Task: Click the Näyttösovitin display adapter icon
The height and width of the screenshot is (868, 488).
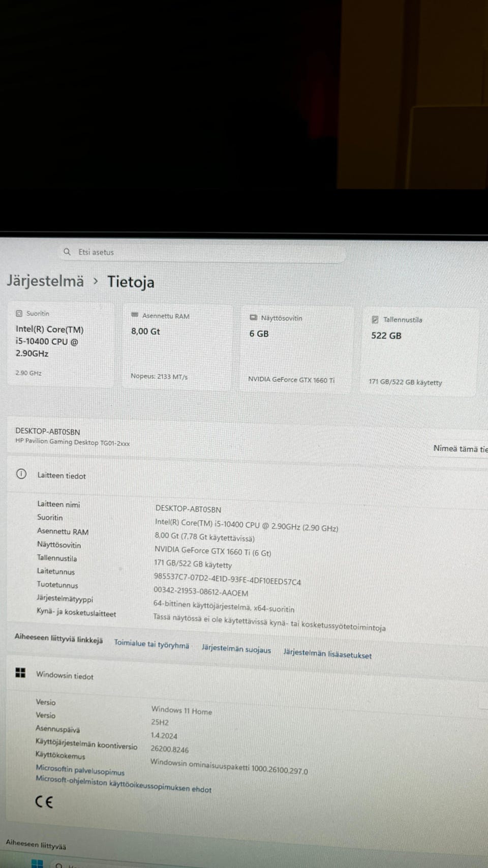Action: [253, 318]
